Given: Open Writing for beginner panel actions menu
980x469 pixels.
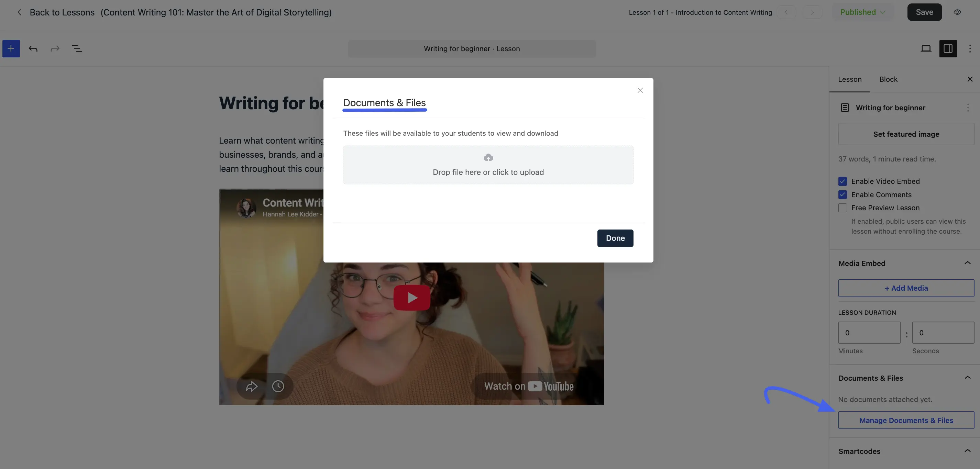Looking at the screenshot, I should click(968, 108).
